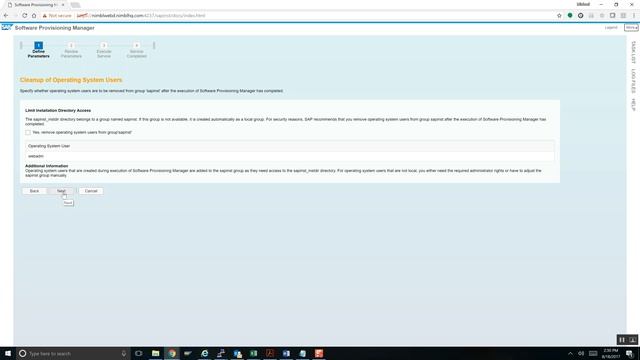Open the Legend link
This screenshot has width=640, height=360.
[611, 27]
